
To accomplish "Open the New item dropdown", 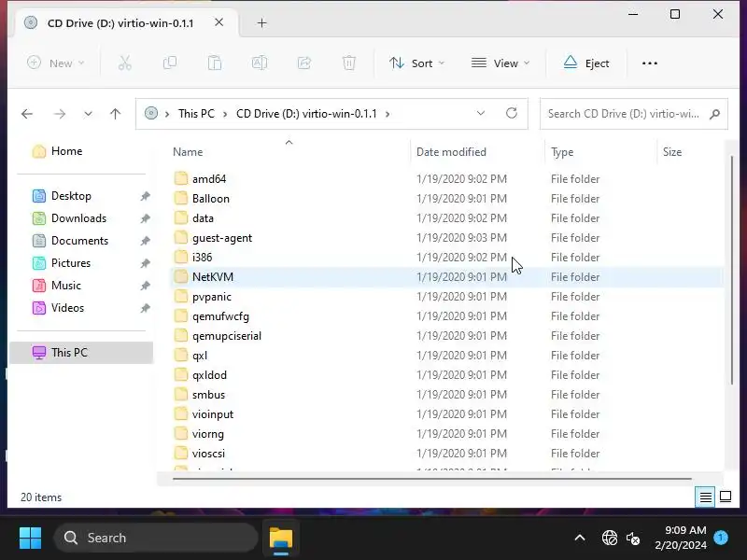I will pyautogui.click(x=56, y=63).
